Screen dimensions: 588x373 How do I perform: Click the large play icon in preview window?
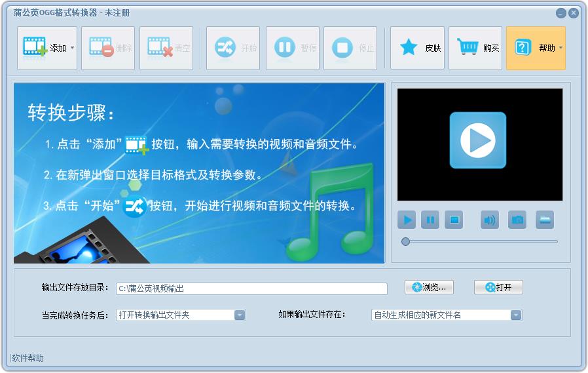pos(477,140)
